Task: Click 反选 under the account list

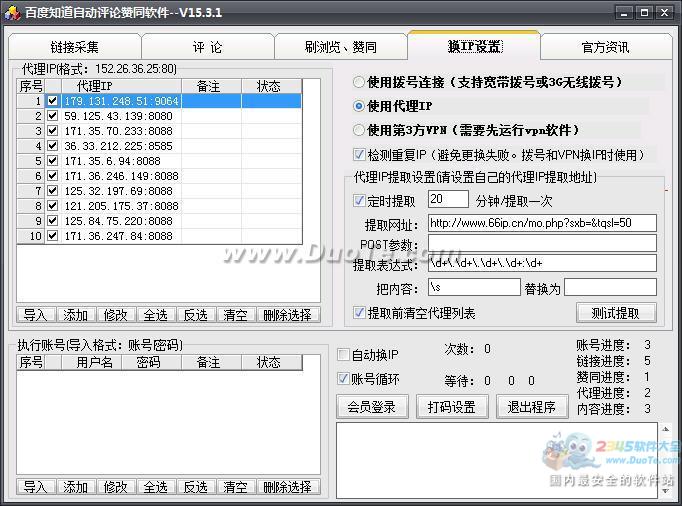Action: (x=196, y=487)
